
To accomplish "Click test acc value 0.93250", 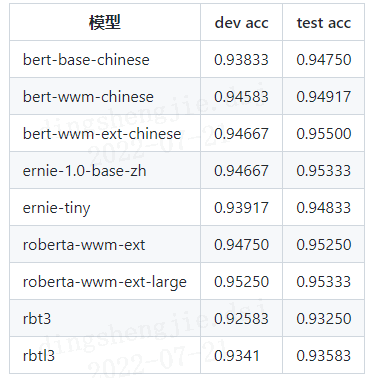I will click(x=324, y=319).
